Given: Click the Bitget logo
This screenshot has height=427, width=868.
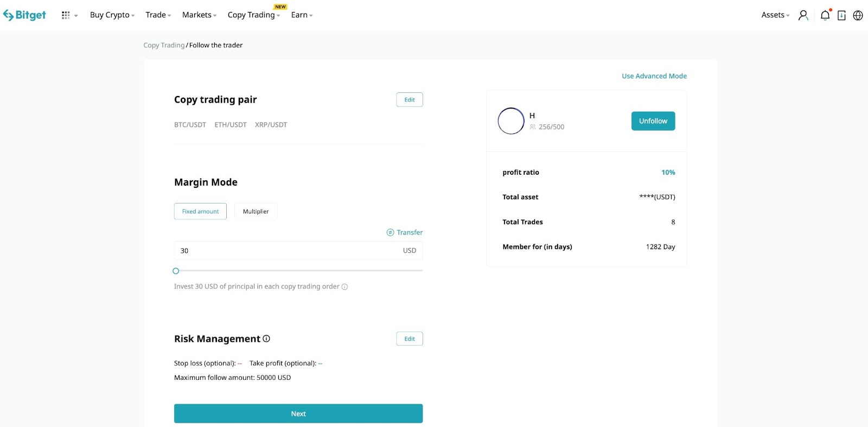Looking at the screenshot, I should [x=24, y=15].
